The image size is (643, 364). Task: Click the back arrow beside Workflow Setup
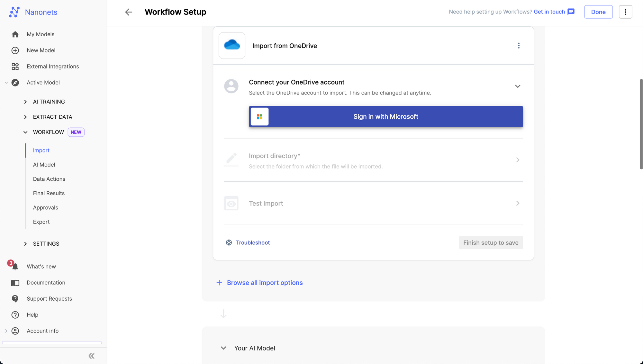pos(129,12)
